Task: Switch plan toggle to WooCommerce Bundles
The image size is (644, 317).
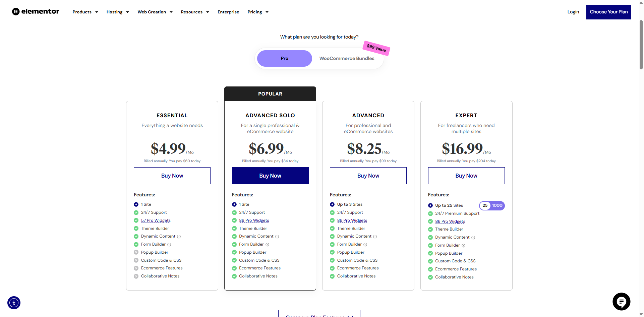Action: 347,58
